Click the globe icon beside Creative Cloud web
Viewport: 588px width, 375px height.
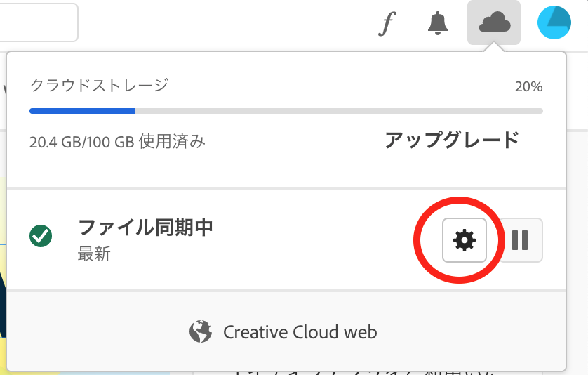(200, 332)
